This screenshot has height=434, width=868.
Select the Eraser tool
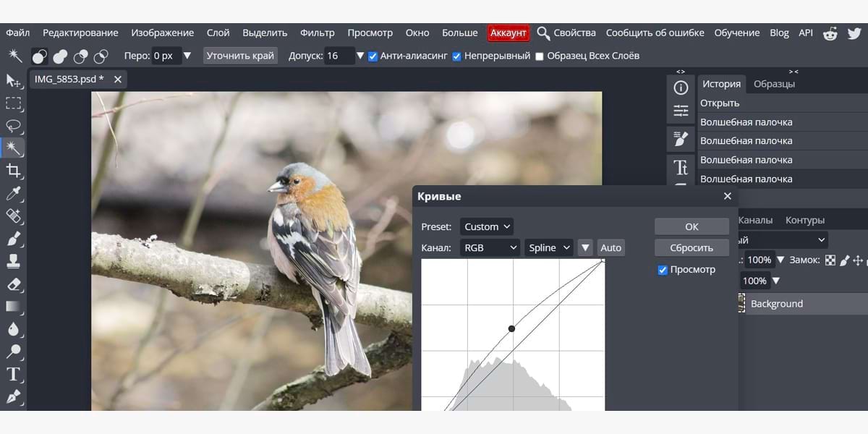click(13, 284)
